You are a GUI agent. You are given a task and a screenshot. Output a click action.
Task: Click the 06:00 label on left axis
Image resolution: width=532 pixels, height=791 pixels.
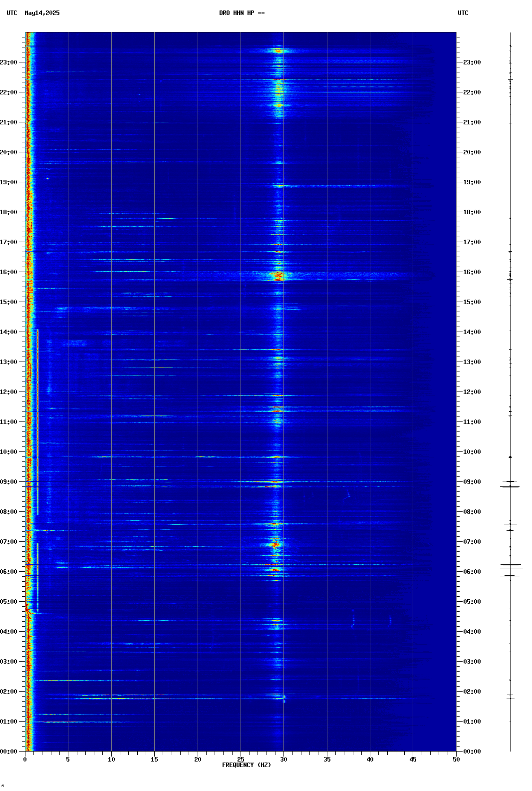pyautogui.click(x=8, y=572)
